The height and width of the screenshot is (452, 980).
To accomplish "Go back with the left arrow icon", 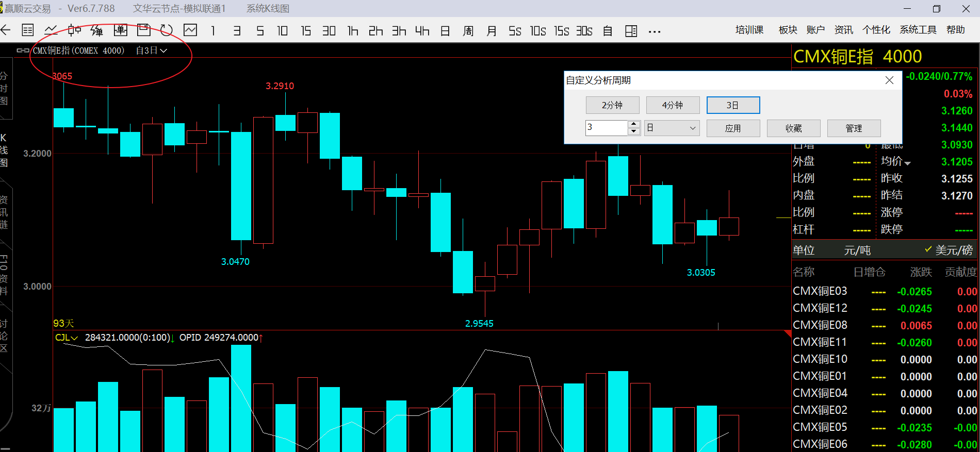I will (6, 30).
